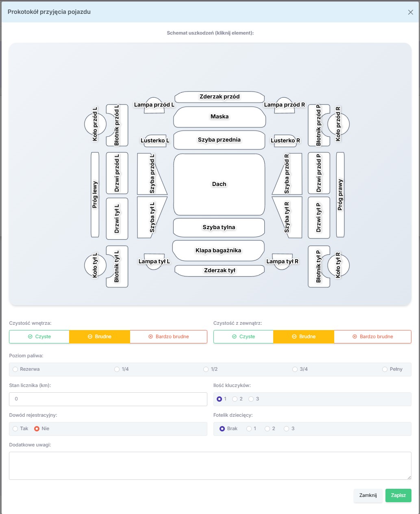Screen dimensions: 420x514
Task: Select 1/2 fuel level radio
Action: click(206, 369)
